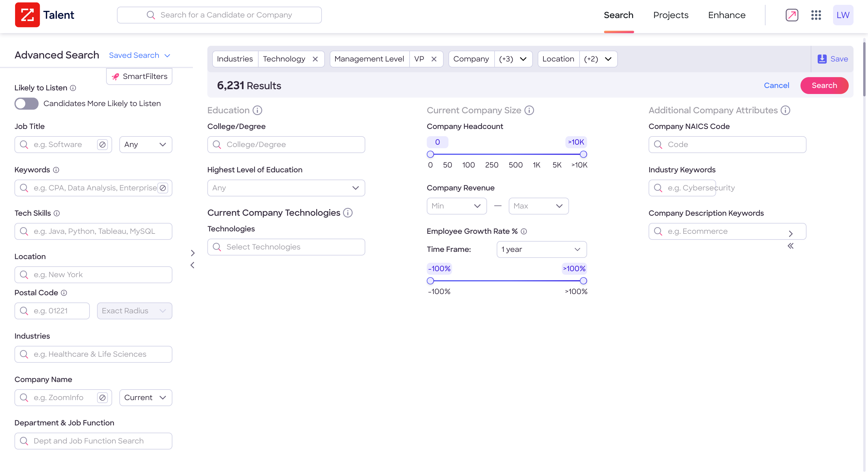Click the pink Search button
Viewport: 868px width, 476px height.
point(824,86)
